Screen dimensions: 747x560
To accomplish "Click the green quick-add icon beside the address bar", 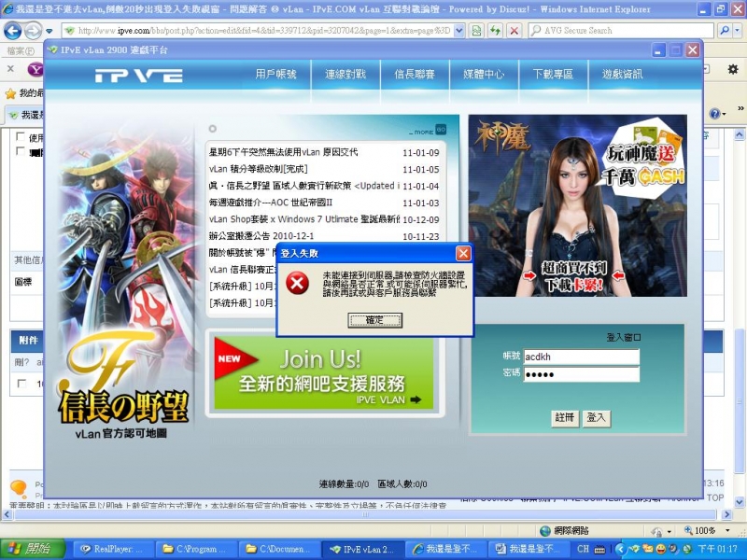I will [476, 30].
